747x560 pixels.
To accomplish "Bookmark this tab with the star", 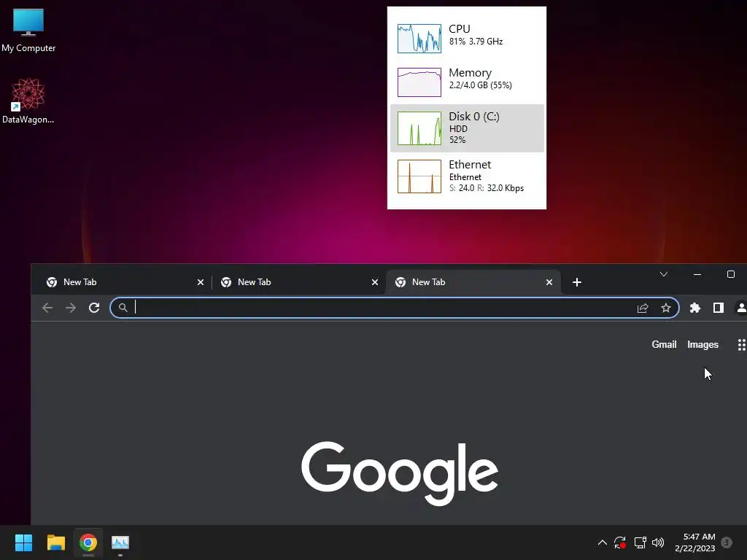I will pyautogui.click(x=666, y=308).
